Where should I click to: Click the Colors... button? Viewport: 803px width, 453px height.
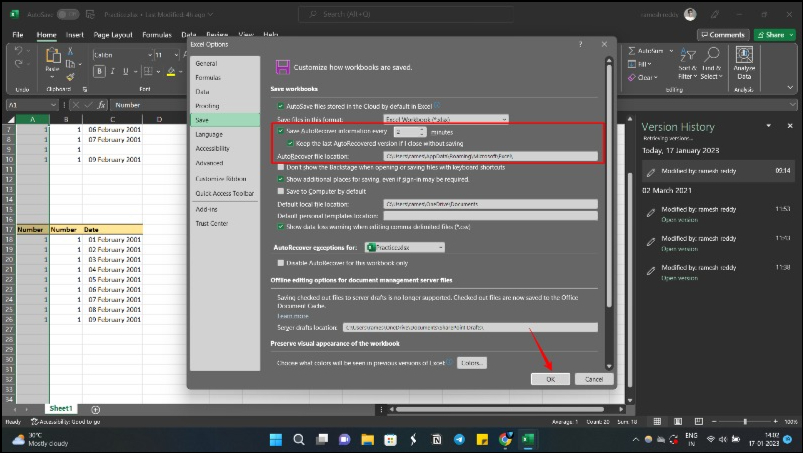click(472, 362)
